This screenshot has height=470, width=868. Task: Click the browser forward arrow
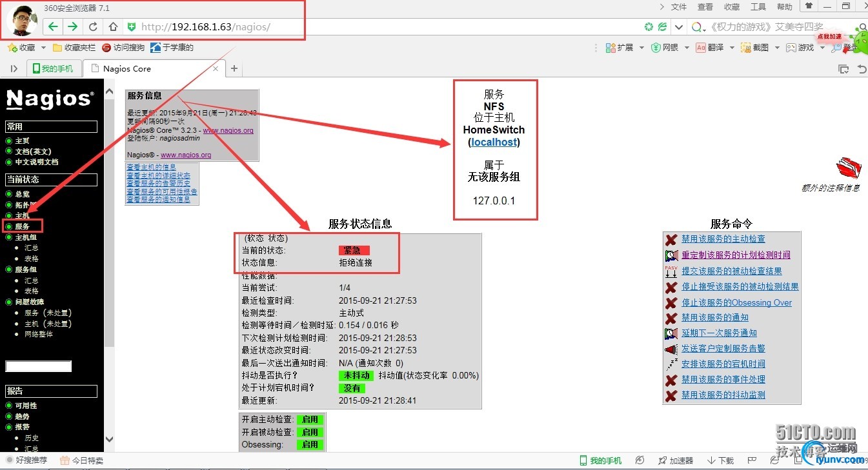(x=73, y=26)
